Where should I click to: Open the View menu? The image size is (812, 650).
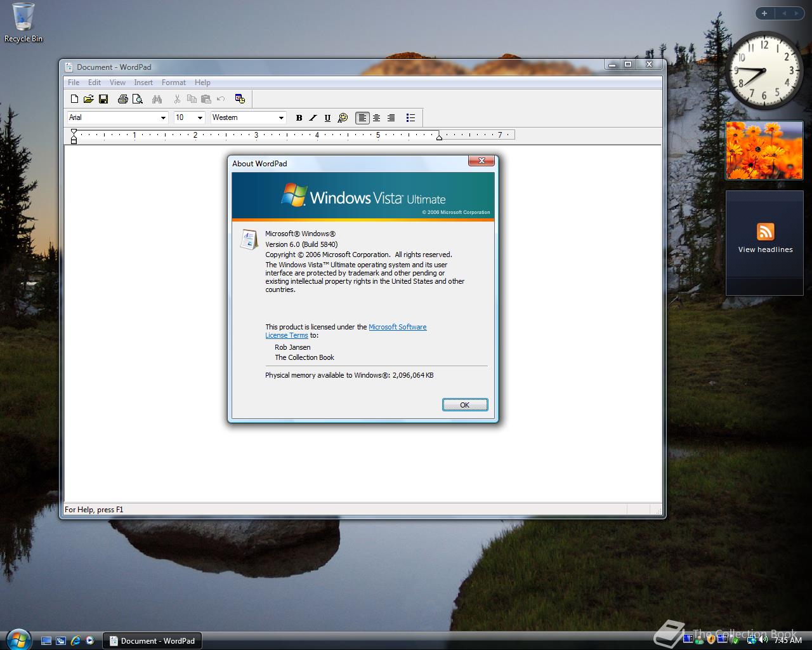tap(117, 83)
